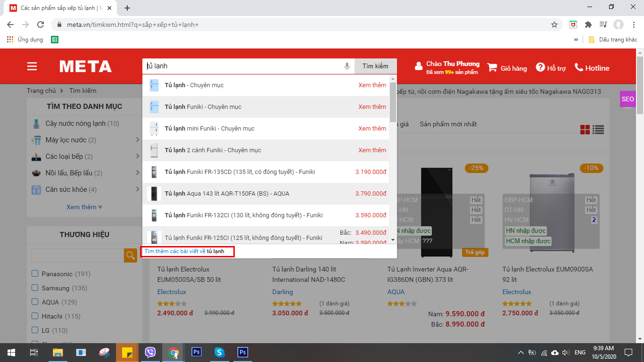Tick the Panasonic brand checkbox

point(35,273)
